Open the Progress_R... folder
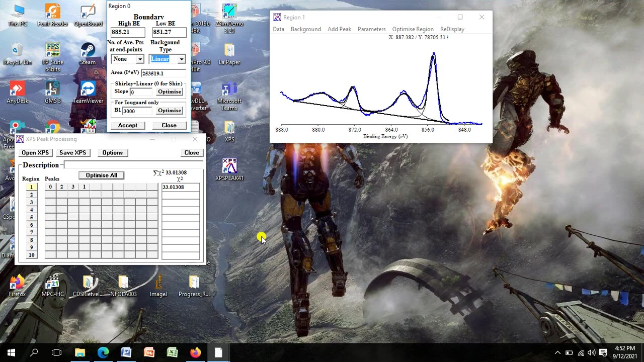 (x=194, y=286)
